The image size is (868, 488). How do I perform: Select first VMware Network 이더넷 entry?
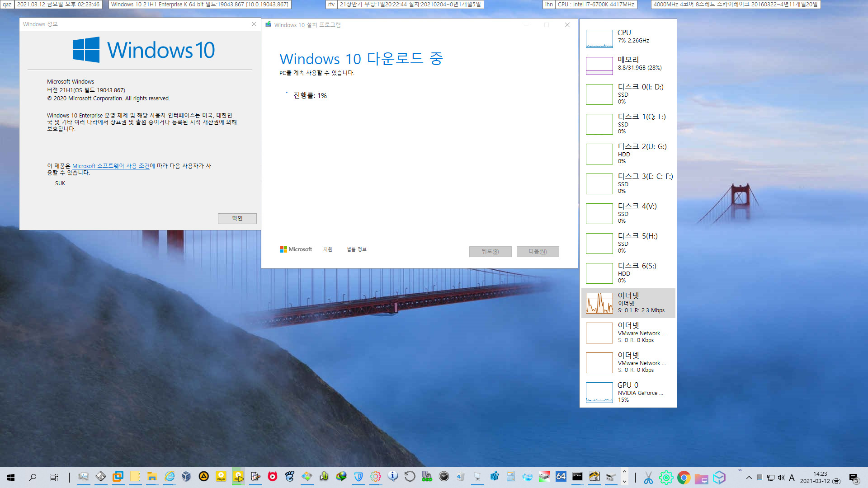(x=628, y=333)
